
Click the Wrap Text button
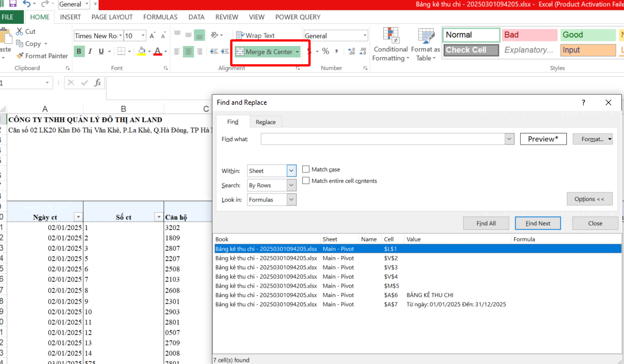255,35
